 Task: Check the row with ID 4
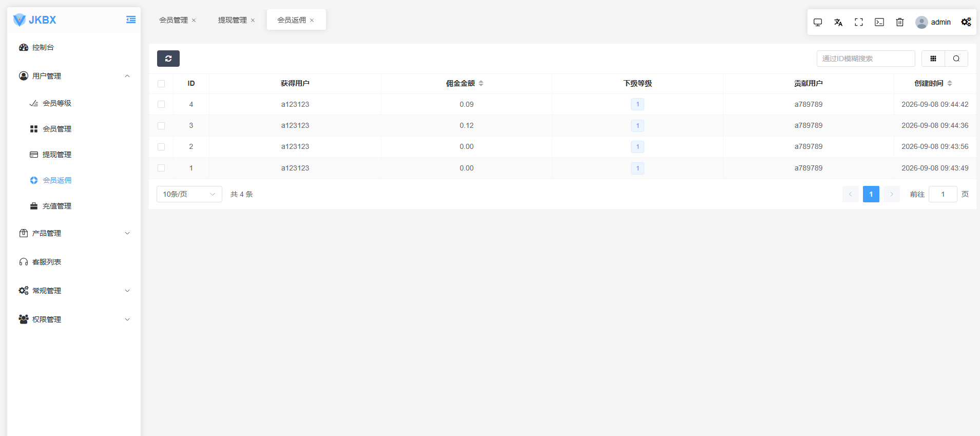161,104
